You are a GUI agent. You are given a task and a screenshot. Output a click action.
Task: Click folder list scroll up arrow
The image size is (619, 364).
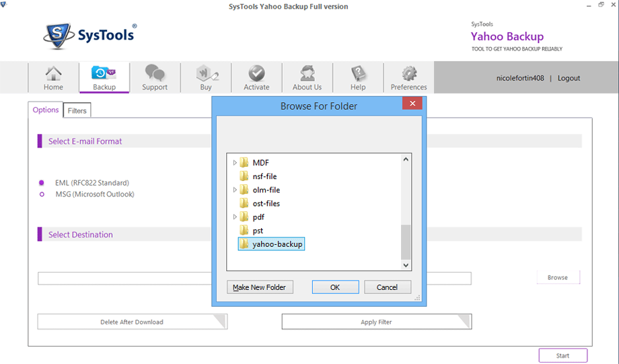click(406, 159)
